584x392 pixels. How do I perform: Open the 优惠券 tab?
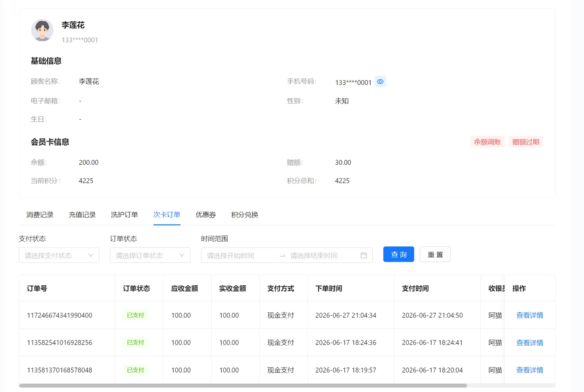pyautogui.click(x=206, y=215)
